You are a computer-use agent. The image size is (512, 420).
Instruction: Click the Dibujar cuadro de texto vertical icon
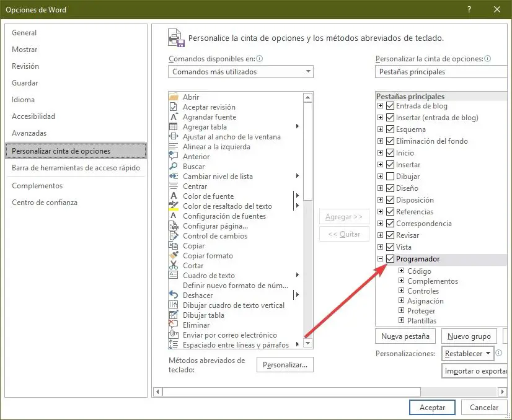click(x=174, y=305)
